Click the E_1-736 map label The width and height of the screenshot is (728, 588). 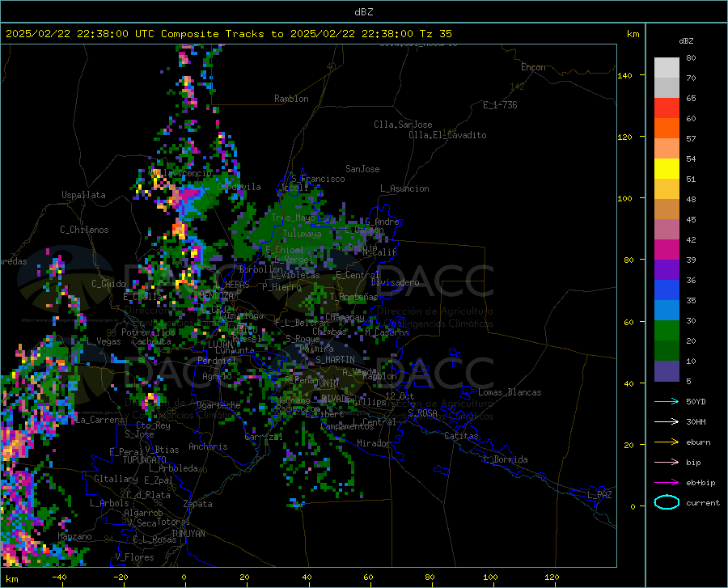pyautogui.click(x=500, y=105)
